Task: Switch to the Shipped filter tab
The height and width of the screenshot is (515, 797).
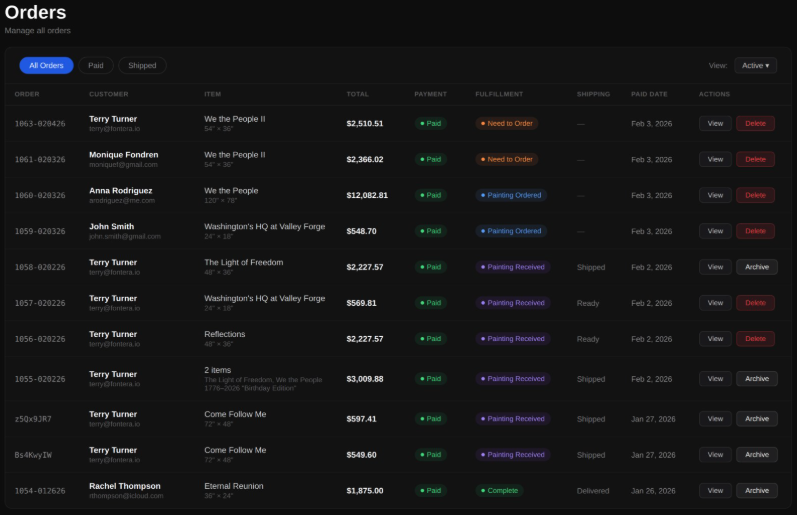Action: (142, 65)
